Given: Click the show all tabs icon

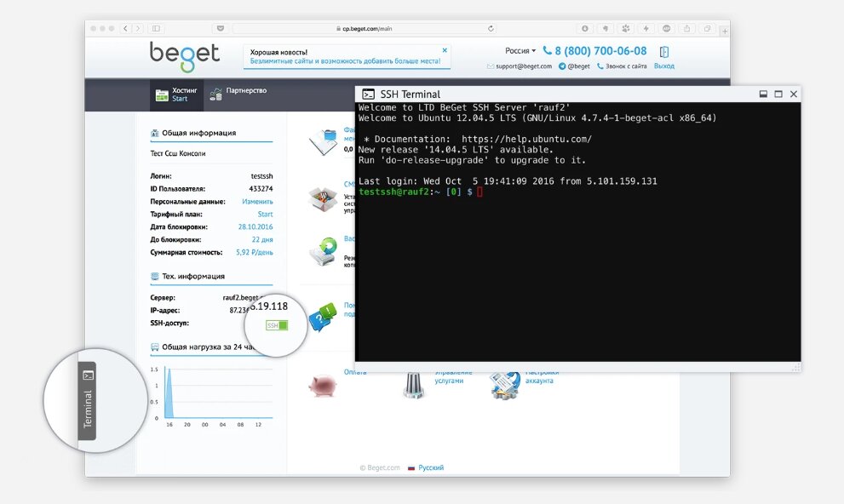Looking at the screenshot, I should 707,28.
